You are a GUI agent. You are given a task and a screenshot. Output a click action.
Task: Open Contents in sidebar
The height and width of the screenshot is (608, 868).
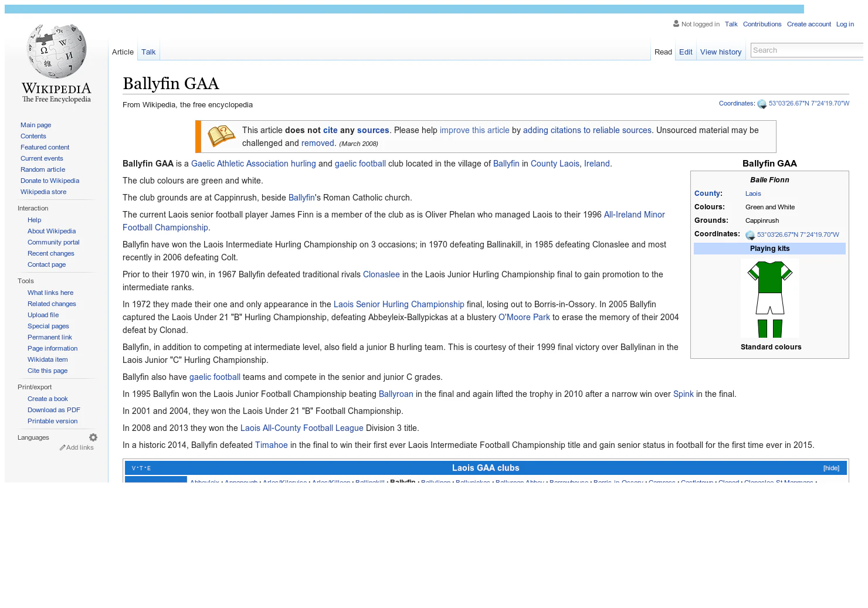tap(33, 136)
